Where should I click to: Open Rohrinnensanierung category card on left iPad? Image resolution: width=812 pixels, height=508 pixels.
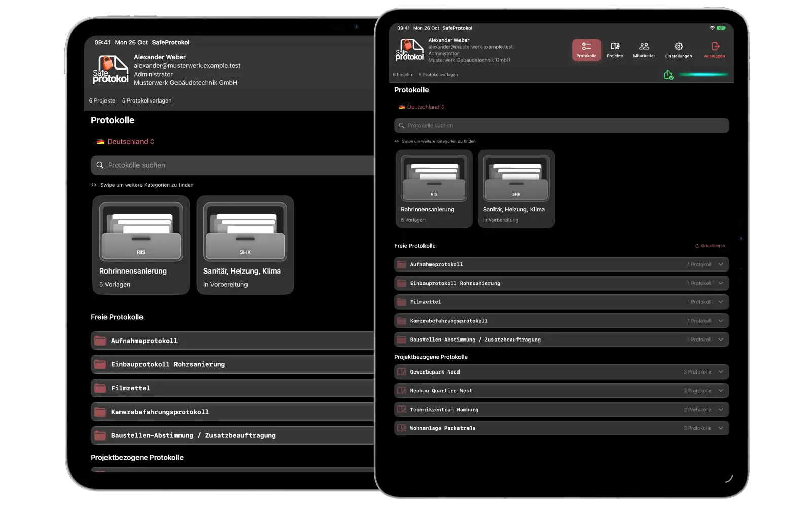[141, 245]
